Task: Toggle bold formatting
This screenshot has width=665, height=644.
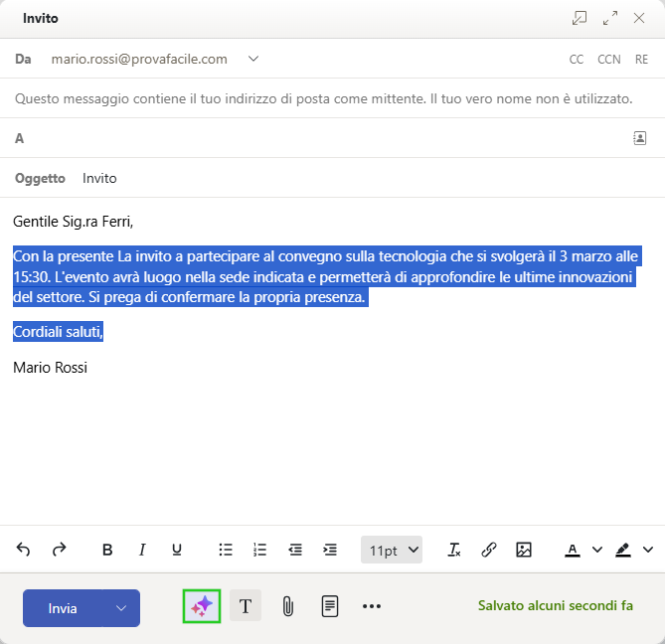Action: (107, 550)
